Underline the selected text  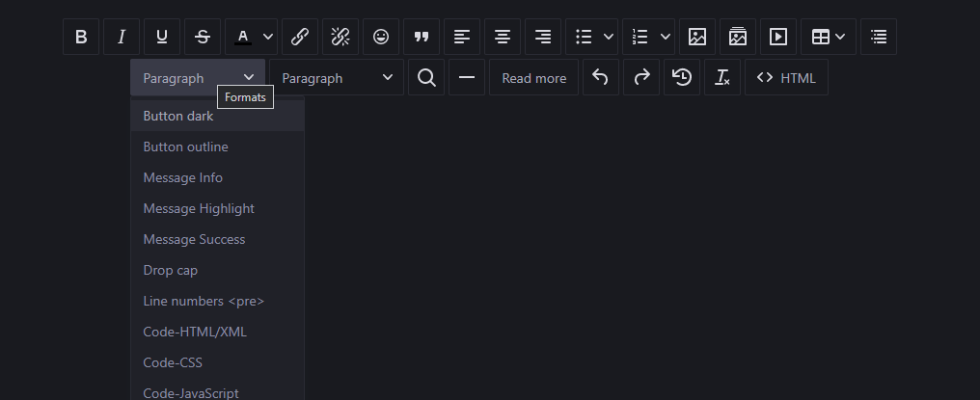(162, 37)
